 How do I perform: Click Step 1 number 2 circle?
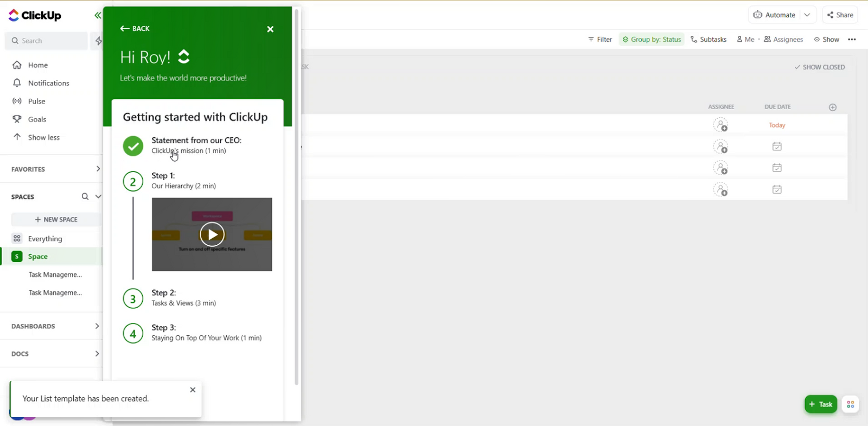(x=133, y=181)
